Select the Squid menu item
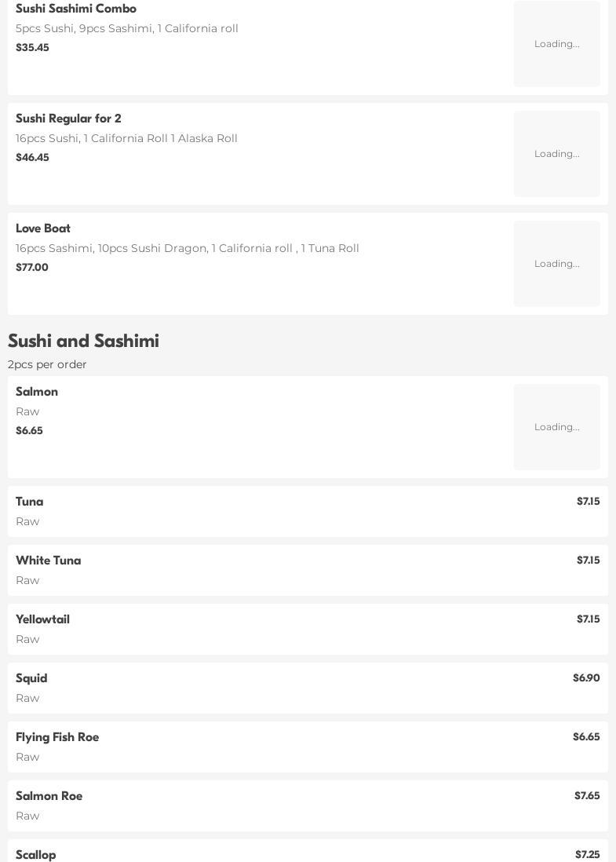Viewport: 616px width, 862px height. [31, 678]
